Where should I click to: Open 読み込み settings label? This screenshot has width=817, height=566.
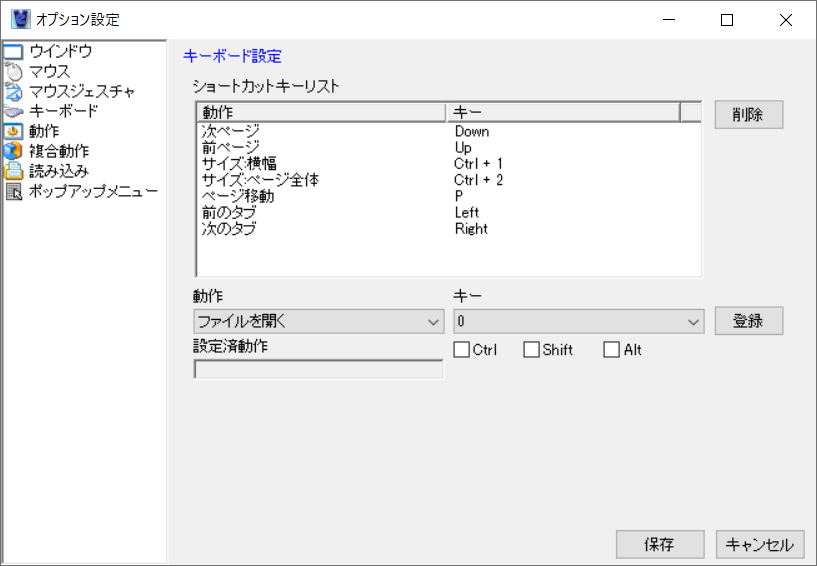[59, 171]
